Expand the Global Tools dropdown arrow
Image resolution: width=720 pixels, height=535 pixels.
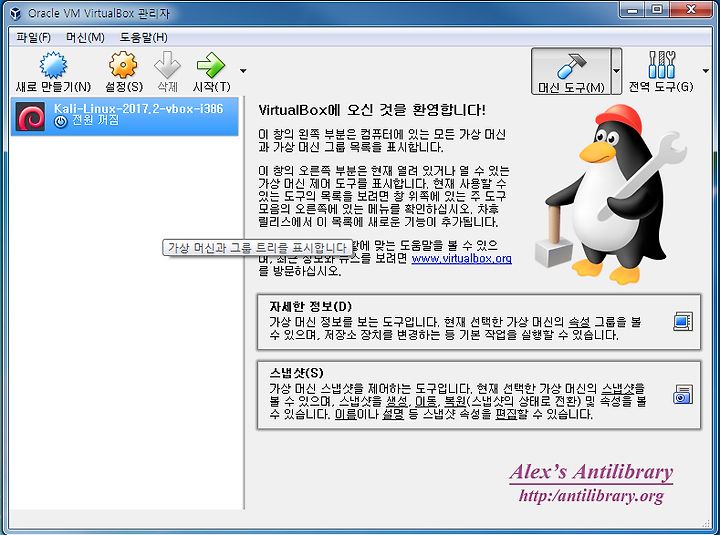pos(706,71)
